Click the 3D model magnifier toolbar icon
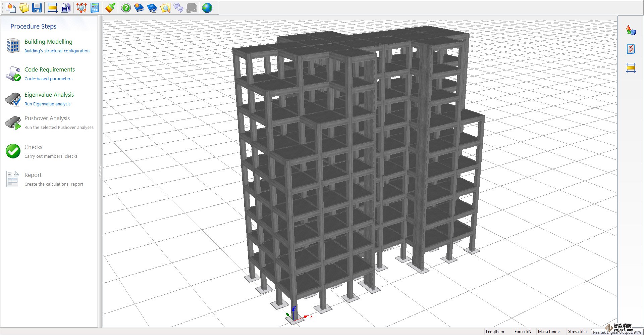644x335 pixels. click(82, 8)
